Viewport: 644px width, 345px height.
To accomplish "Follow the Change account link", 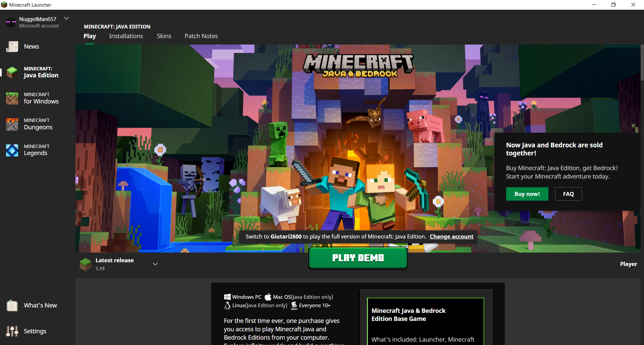I will click(451, 236).
